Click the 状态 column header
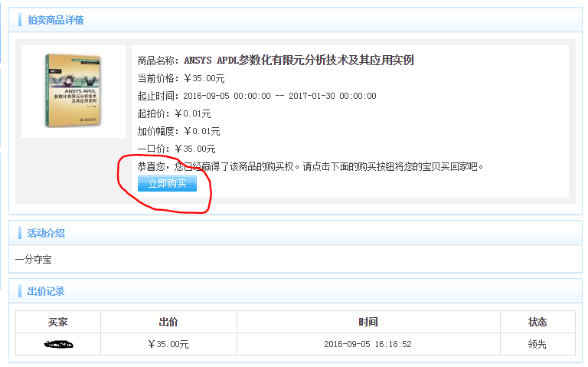Viewport: 588px width, 367px height. [537, 322]
